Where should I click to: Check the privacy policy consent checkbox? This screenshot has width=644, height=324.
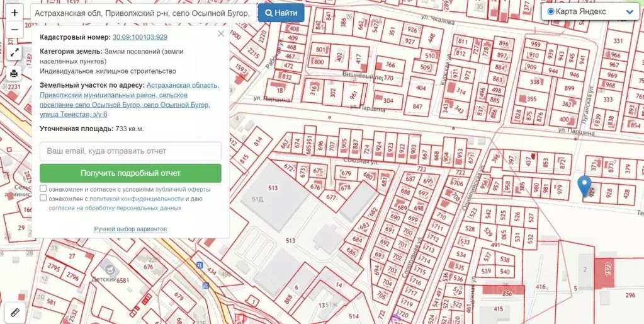tap(43, 198)
